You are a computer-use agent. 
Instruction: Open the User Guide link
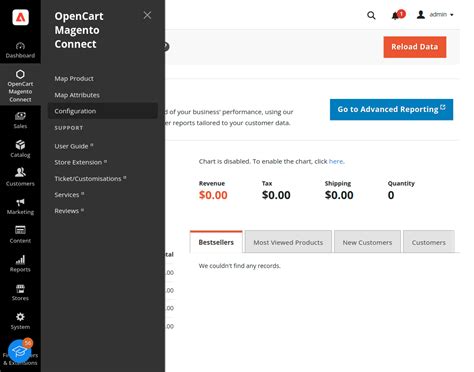74,146
